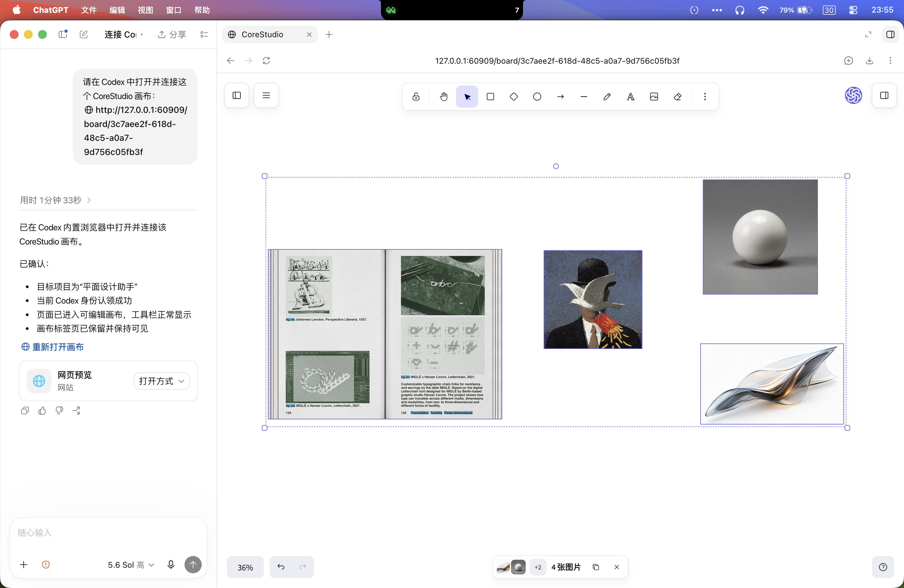
Task: Toggle the canvas right sidebar panel
Action: [884, 95]
